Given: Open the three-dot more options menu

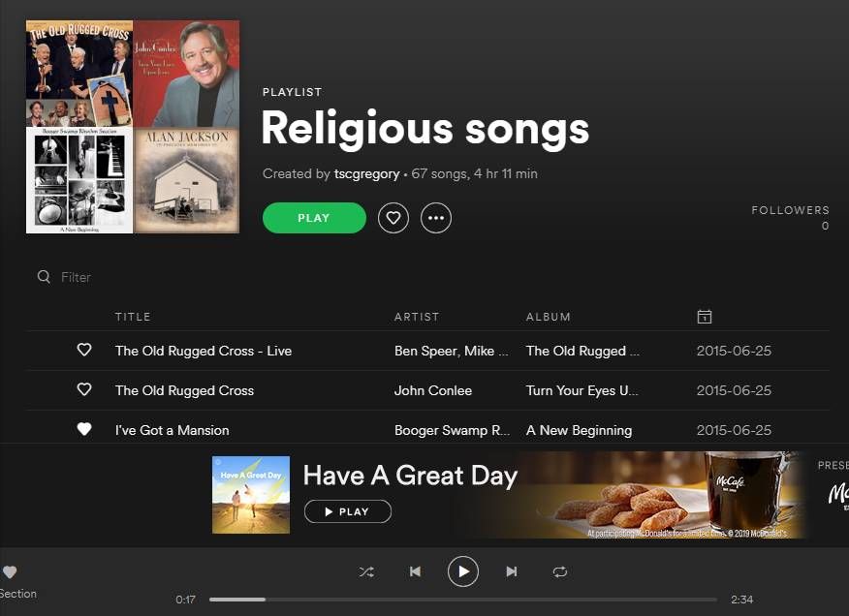Looking at the screenshot, I should (x=436, y=218).
